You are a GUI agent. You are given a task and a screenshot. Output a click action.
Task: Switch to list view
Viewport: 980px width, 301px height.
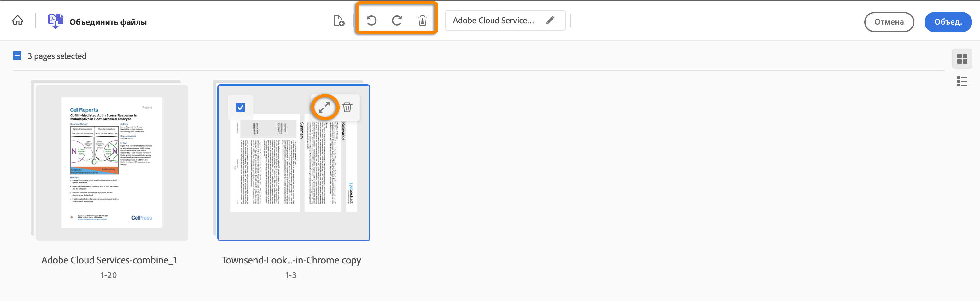coord(962,81)
